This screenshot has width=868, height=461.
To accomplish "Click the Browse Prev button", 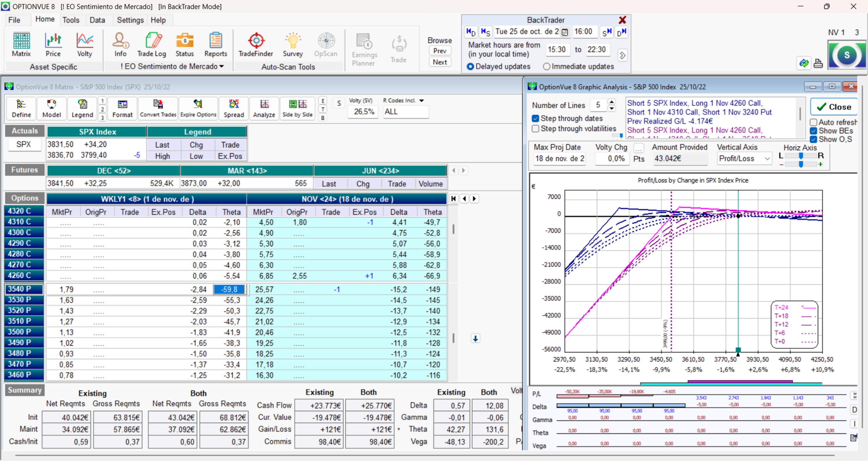I will 440,51.
